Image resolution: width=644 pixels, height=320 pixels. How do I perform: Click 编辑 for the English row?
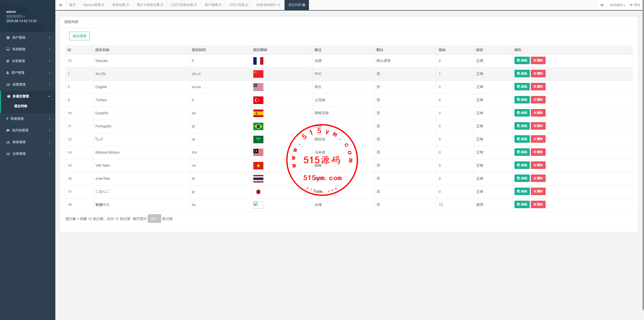(x=522, y=87)
